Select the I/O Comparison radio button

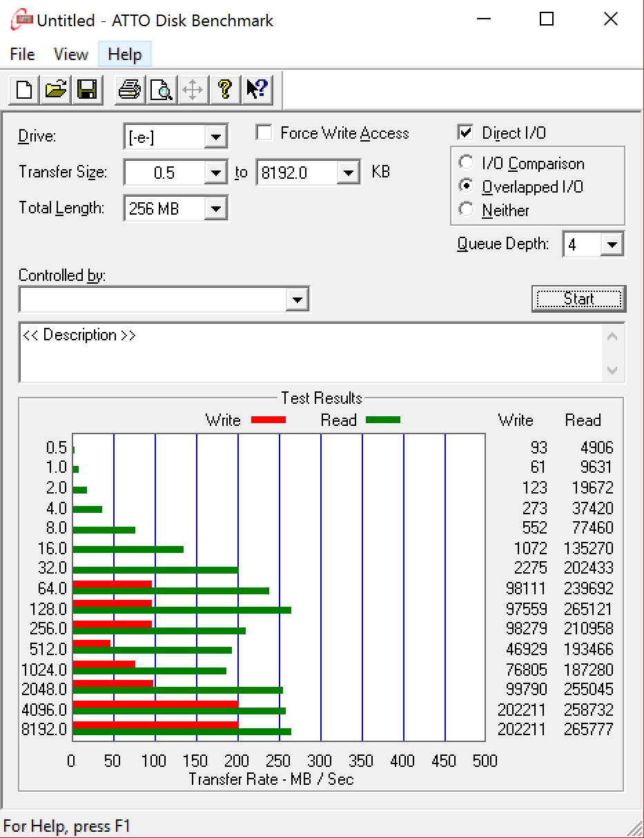point(467,164)
